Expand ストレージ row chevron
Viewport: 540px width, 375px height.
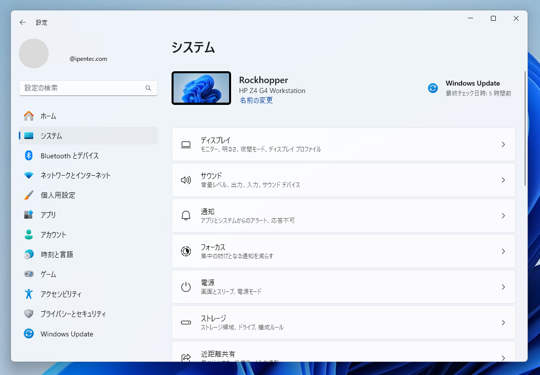pos(503,323)
